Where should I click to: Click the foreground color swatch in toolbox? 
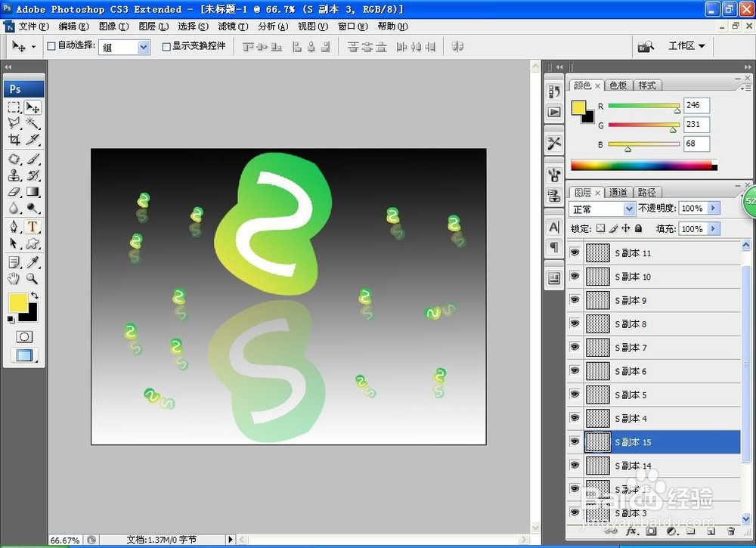[x=18, y=302]
